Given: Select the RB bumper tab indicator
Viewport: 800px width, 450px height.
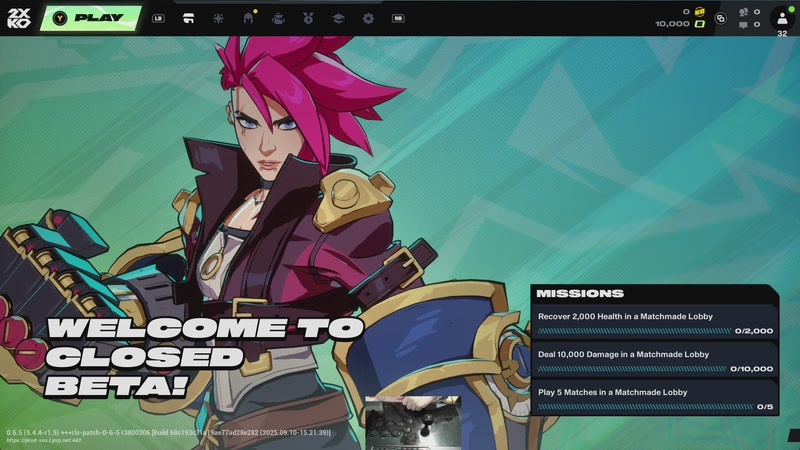Looking at the screenshot, I should (398, 18).
